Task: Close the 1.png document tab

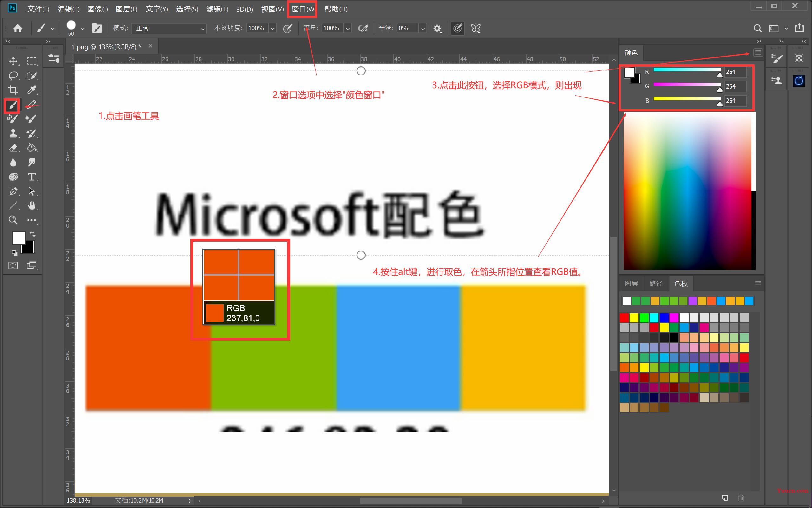Action: [x=150, y=46]
